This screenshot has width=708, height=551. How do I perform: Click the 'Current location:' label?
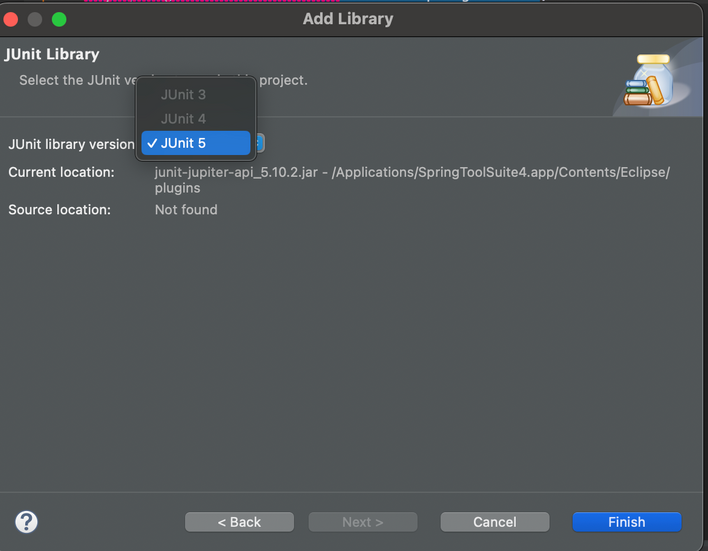pos(61,172)
